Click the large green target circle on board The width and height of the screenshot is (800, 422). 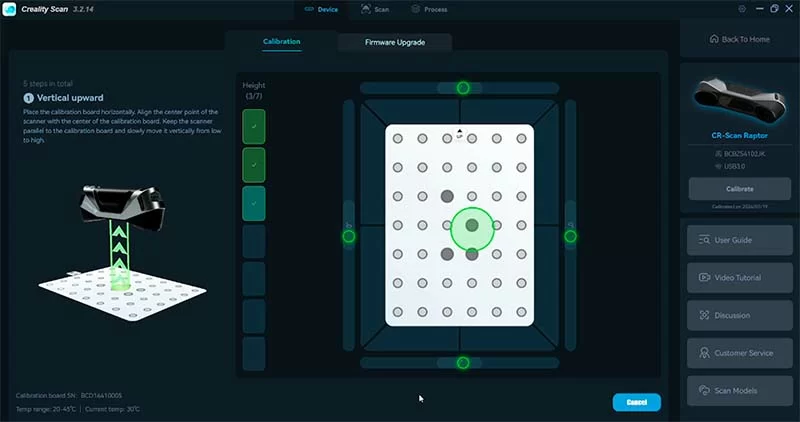(472, 229)
